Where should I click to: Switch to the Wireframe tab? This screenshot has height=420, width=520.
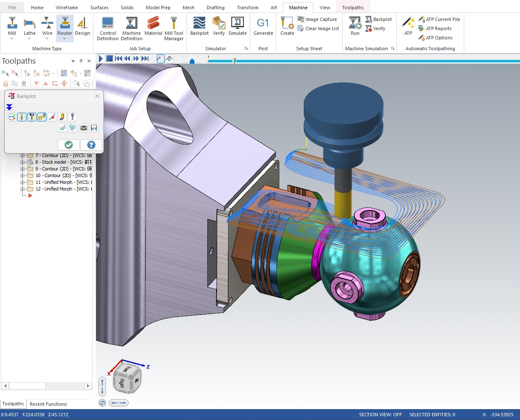[x=67, y=8]
